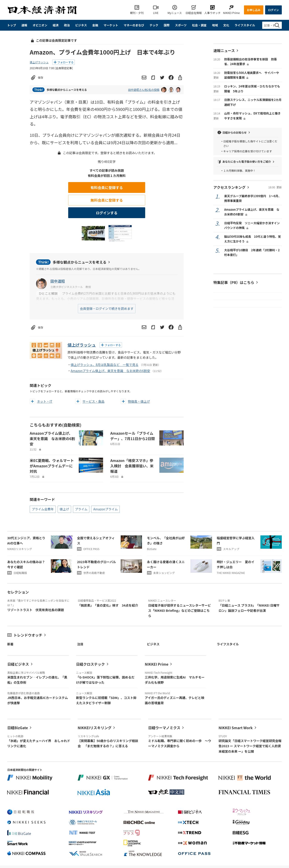Open the Myニュース profile icon
The image size is (289, 868).
click(174, 7)
